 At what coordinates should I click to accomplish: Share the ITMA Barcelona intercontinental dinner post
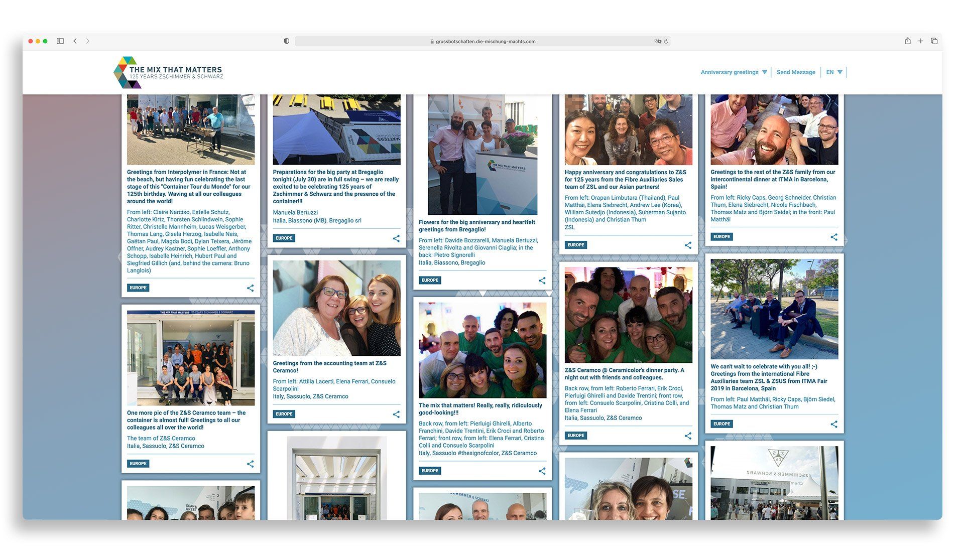[x=834, y=237]
